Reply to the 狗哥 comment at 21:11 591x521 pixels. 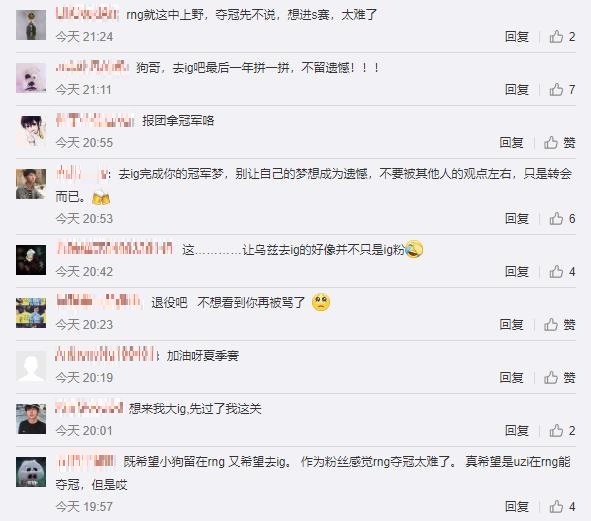tap(517, 89)
